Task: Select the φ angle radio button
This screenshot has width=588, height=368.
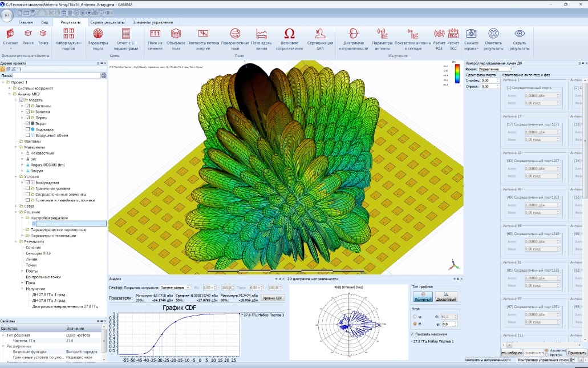Action: point(414,316)
